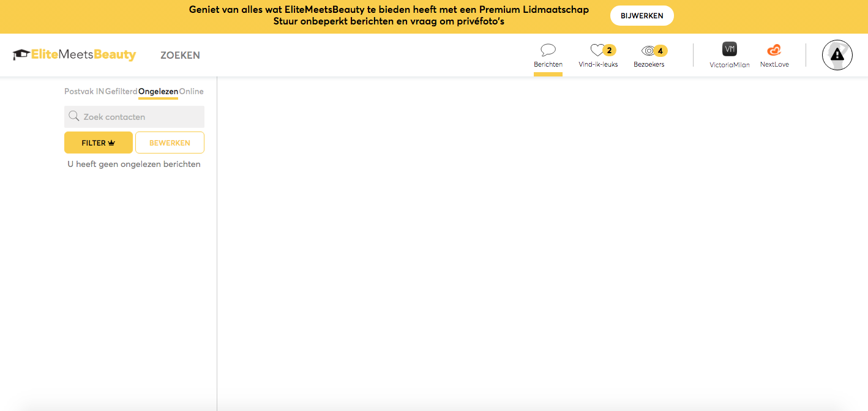Open the NextLove logo icon
This screenshot has width=868, height=411.
click(x=774, y=50)
